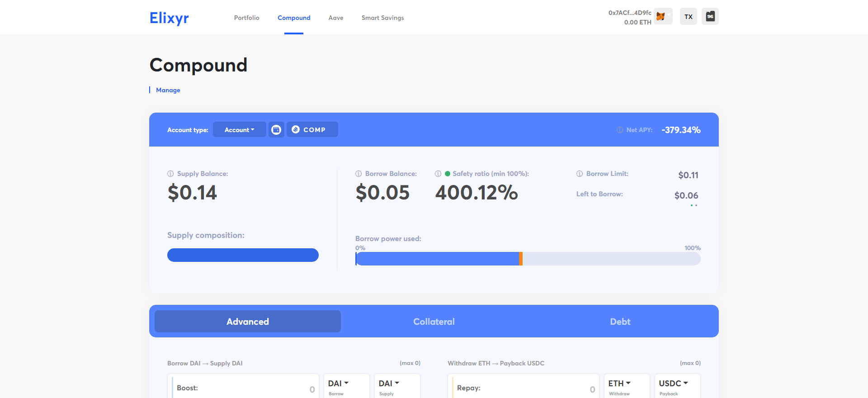The width and height of the screenshot is (868, 398).
Task: Switch to the Collateral tab
Action: pos(434,322)
